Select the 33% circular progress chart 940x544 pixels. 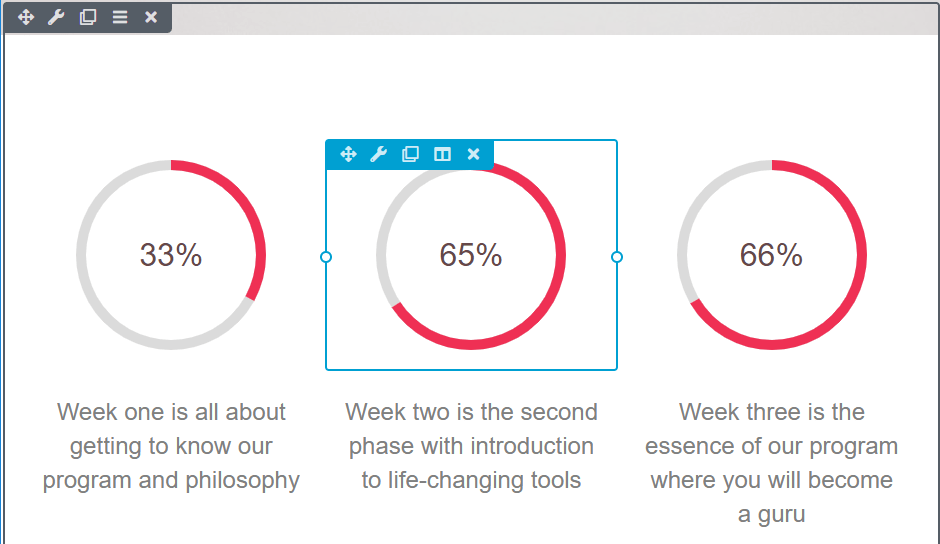coord(171,255)
